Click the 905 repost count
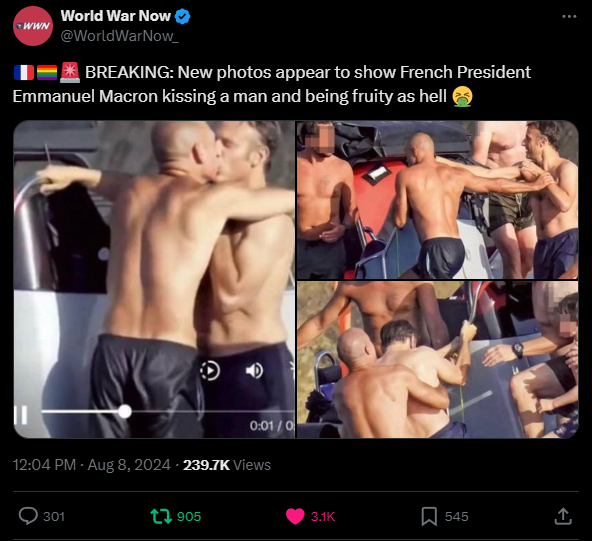 [x=189, y=516]
